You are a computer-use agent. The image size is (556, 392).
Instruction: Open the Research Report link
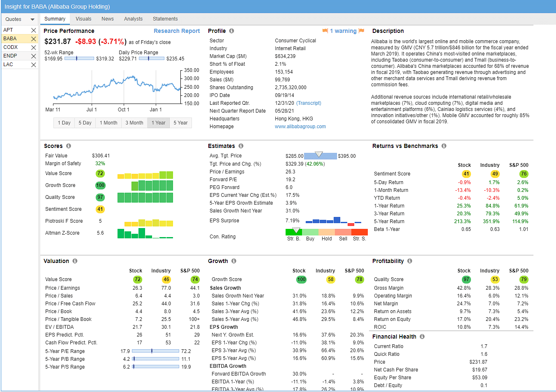[x=177, y=31]
